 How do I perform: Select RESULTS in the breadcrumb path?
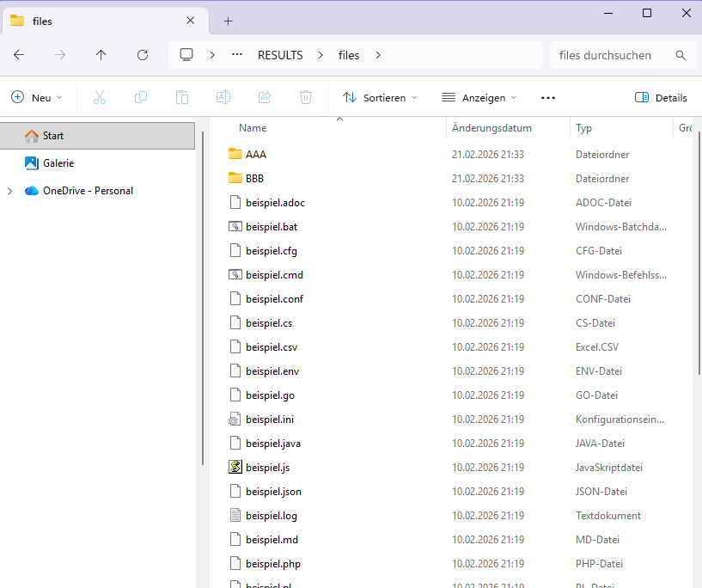pyautogui.click(x=280, y=55)
